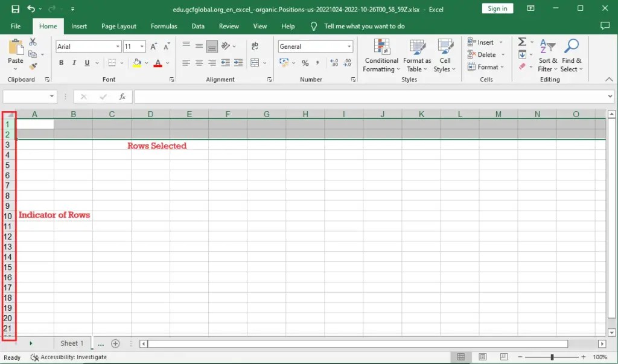
Task: Open Format as Table gallery
Action: (417, 56)
